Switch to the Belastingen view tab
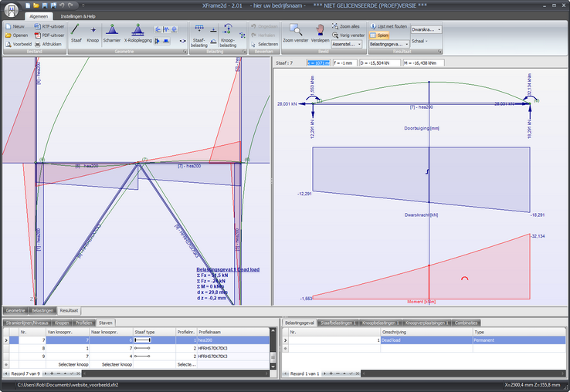Screen dimensions: 570x392 (42, 311)
